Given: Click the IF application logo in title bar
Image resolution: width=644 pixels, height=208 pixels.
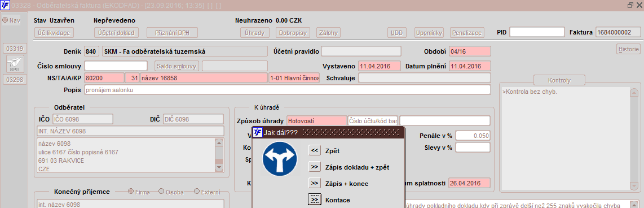Looking at the screenshot, I should click(5, 5).
